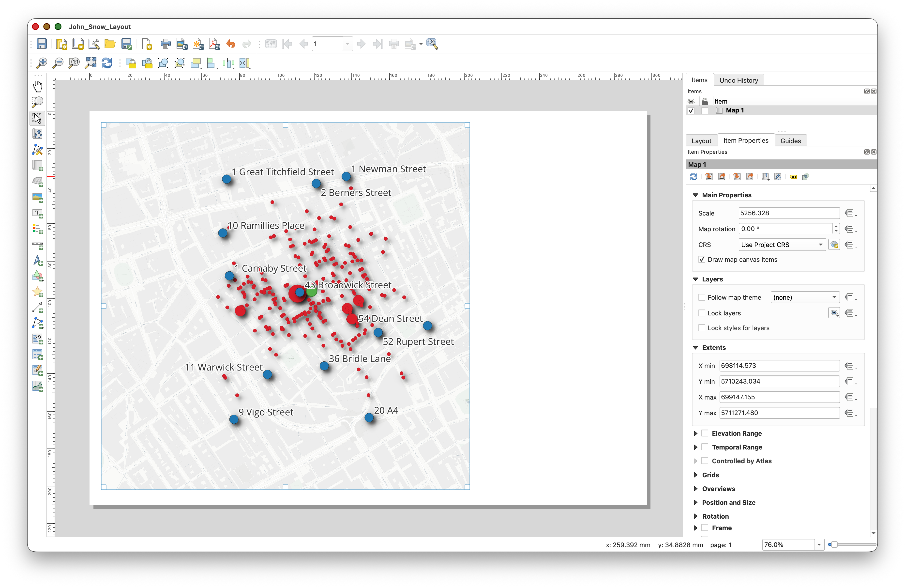Click the Print Layout icon
The width and height of the screenshot is (905, 588).
pyautogui.click(x=166, y=44)
